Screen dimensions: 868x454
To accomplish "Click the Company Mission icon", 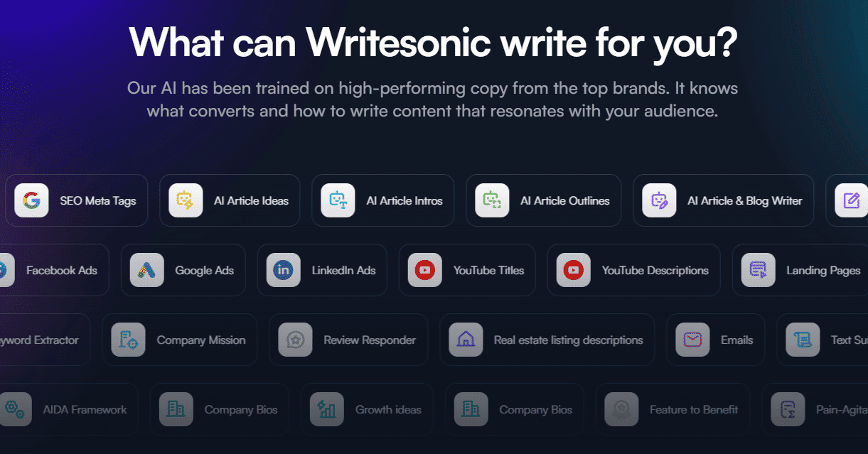I will click(128, 340).
